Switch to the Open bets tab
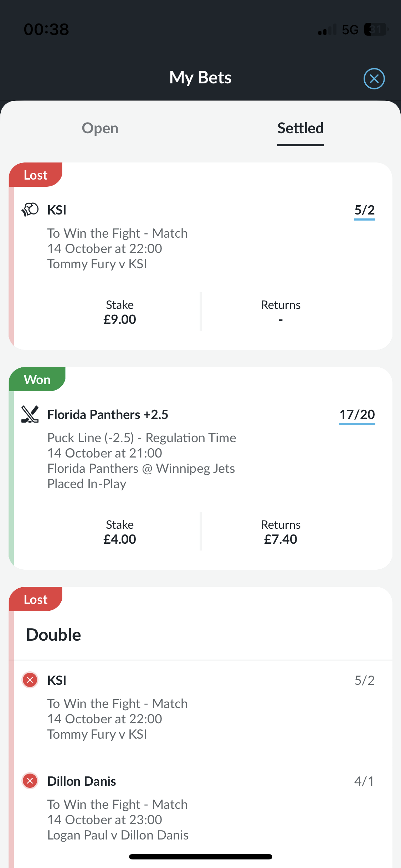 tap(100, 128)
